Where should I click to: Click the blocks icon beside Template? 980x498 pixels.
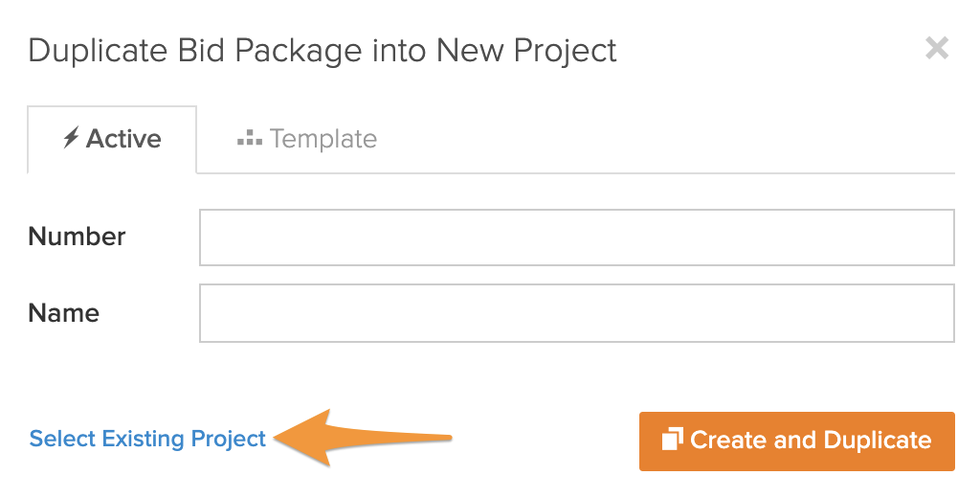pos(250,139)
